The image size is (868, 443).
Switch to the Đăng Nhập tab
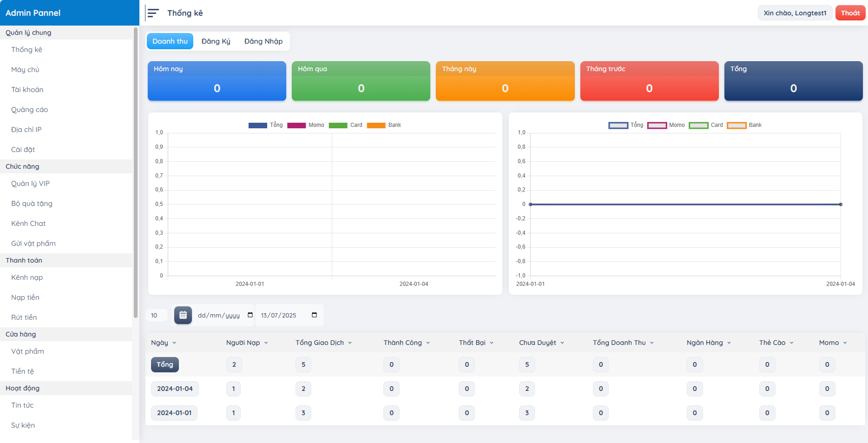pos(263,41)
